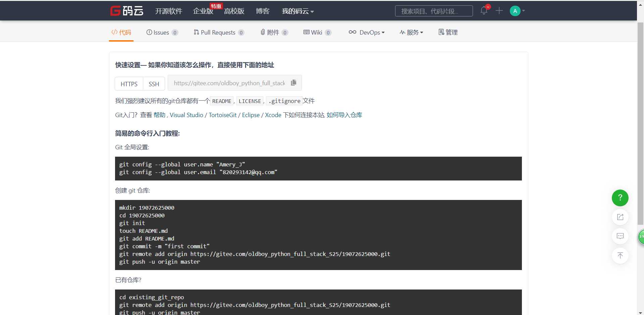Expand the 我的码云 dropdown
Viewport: 644px width, 315px height.
pyautogui.click(x=298, y=11)
